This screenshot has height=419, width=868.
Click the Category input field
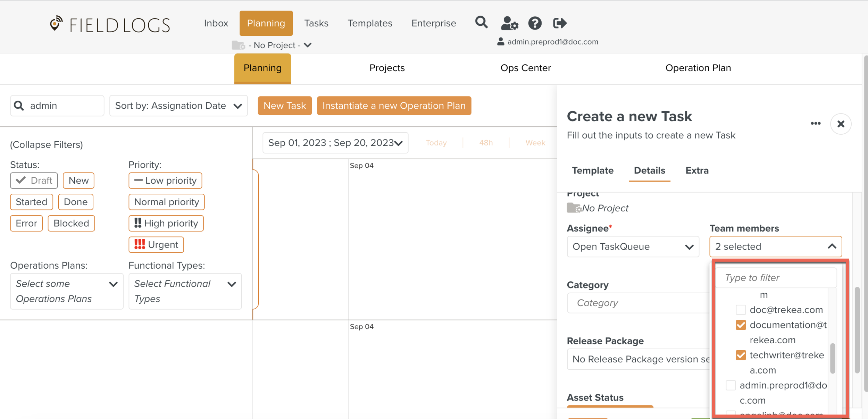(x=638, y=303)
